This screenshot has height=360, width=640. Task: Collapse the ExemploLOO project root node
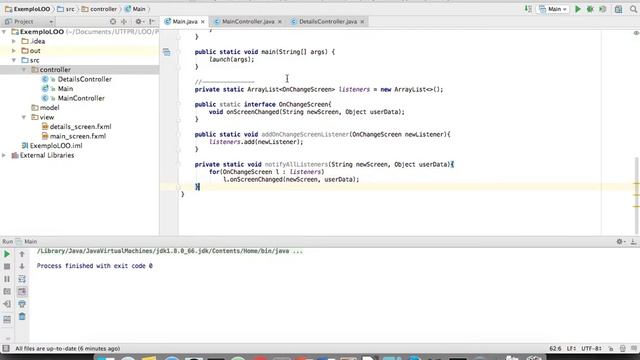click(4, 32)
